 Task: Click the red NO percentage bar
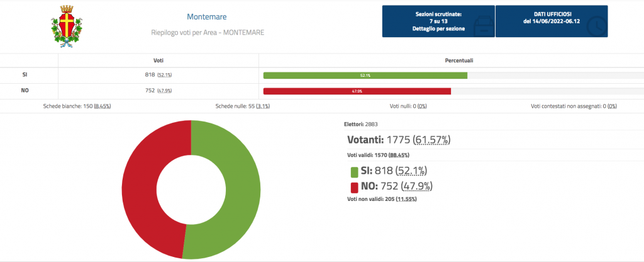[357, 91]
